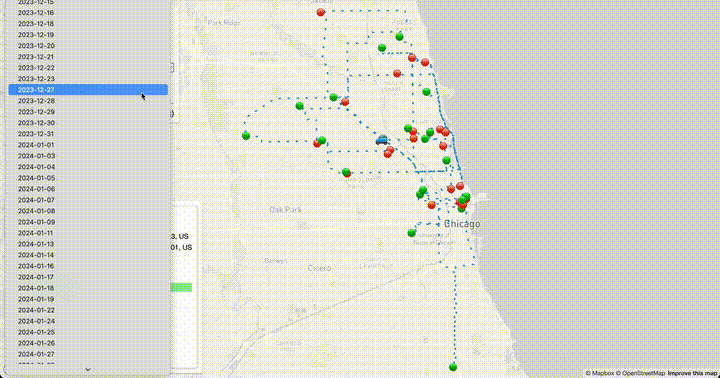The height and width of the screenshot is (378, 720).
Task: Select the 2024-01-14 row
Action: [88, 255]
